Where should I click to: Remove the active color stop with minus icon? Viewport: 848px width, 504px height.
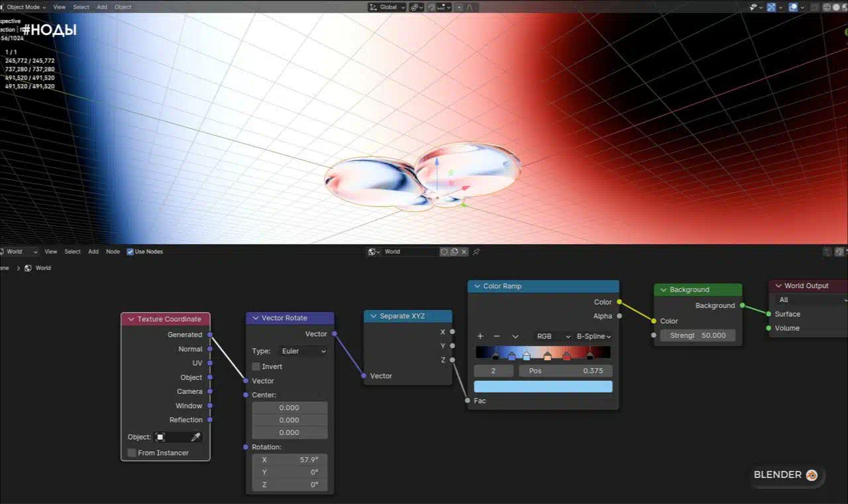[497, 336]
